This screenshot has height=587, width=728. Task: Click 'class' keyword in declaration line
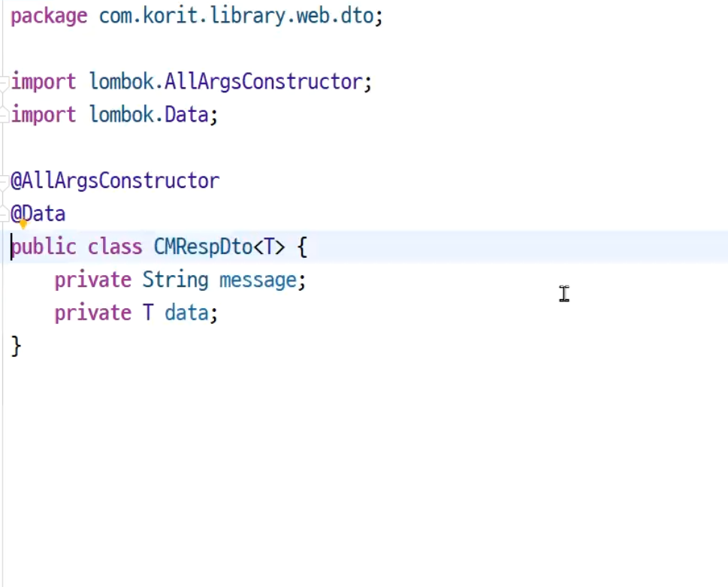click(115, 247)
